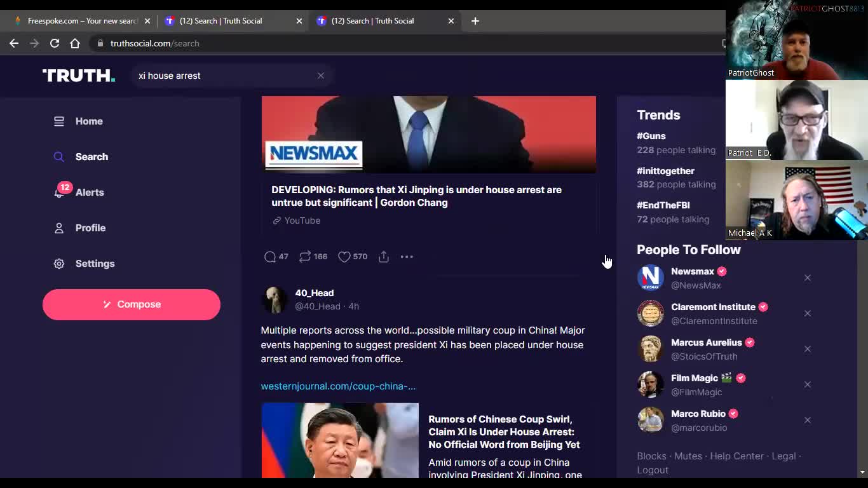Open the browser home page

click(x=75, y=43)
